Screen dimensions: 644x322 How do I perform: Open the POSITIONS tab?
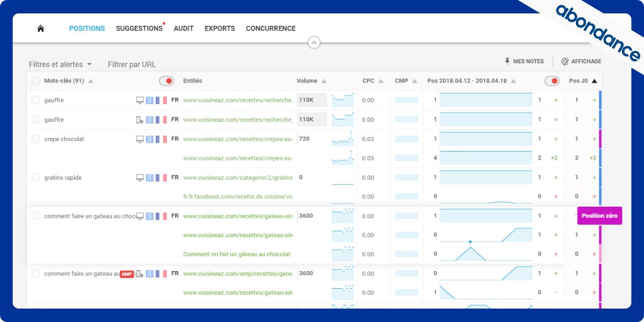87,28
